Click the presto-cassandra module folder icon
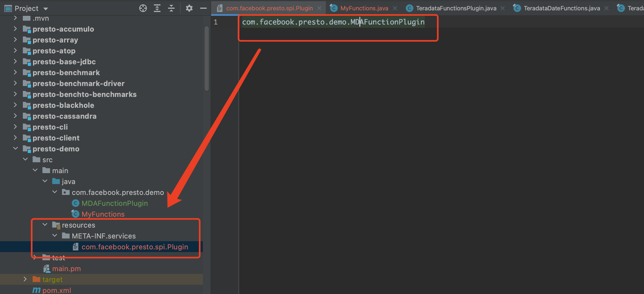 click(x=27, y=116)
